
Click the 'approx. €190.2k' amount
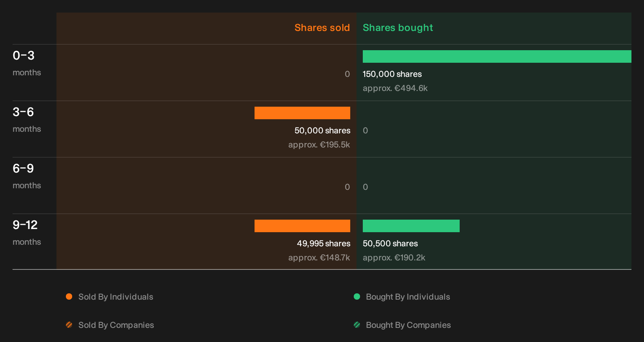pos(394,258)
